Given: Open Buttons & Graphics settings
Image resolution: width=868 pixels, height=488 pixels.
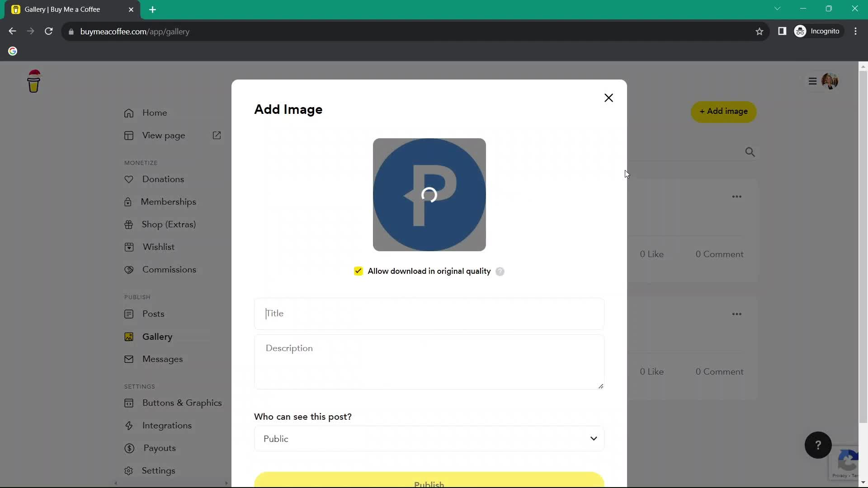Looking at the screenshot, I should tap(182, 403).
